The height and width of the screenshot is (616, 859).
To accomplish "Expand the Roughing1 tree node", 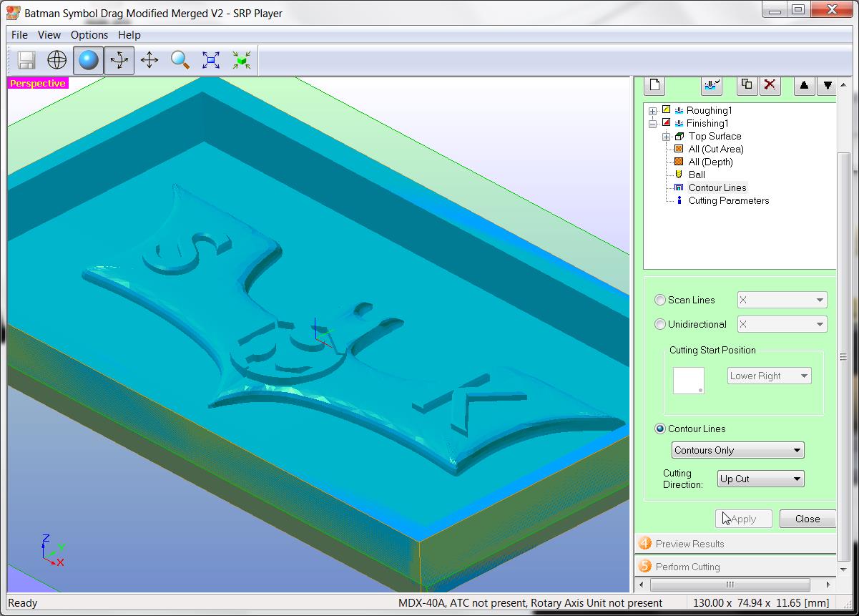I will (x=652, y=111).
